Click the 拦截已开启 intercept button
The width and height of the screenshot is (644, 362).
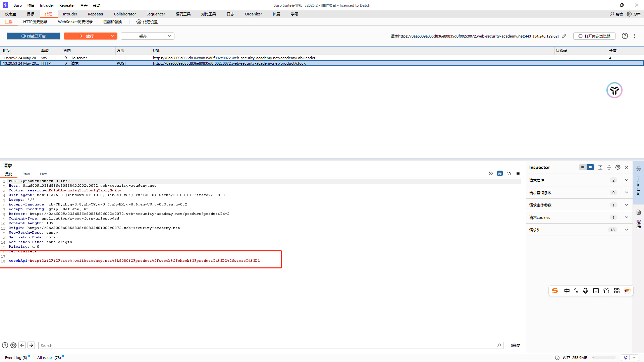[x=34, y=36]
